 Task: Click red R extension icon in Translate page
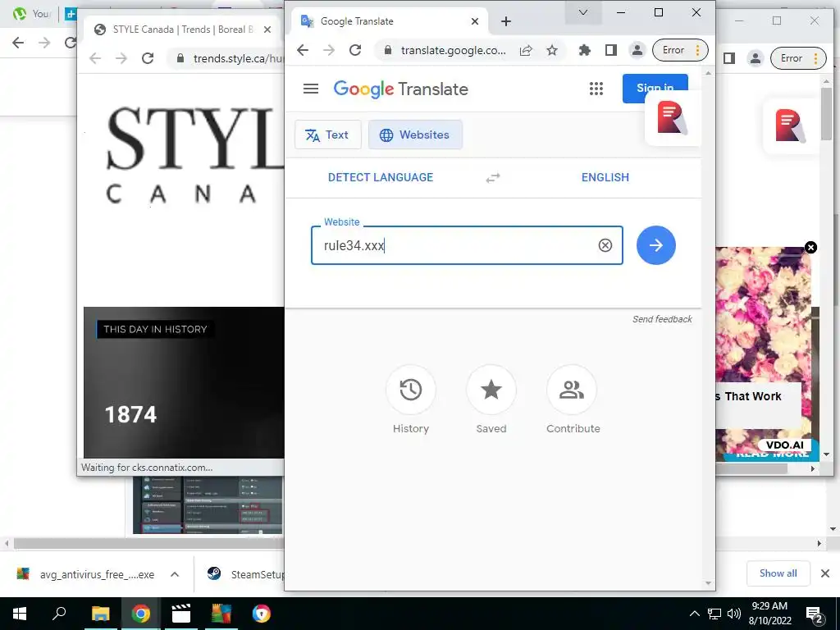pyautogui.click(x=673, y=118)
